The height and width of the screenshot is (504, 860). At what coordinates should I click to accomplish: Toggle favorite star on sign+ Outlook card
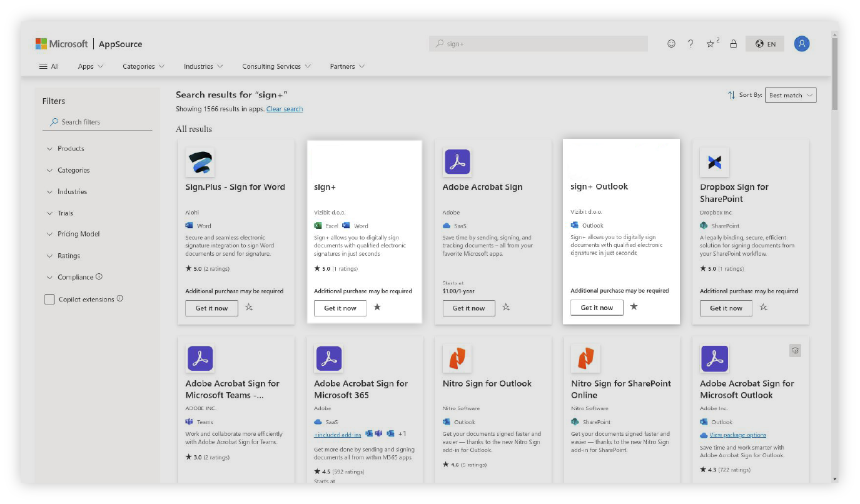click(634, 307)
